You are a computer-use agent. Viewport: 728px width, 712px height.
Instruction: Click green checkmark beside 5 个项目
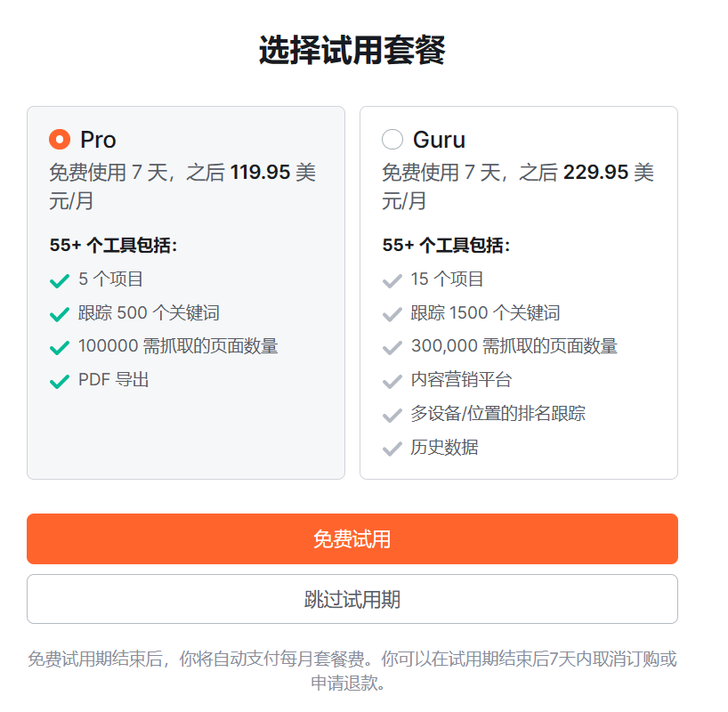pos(60,281)
